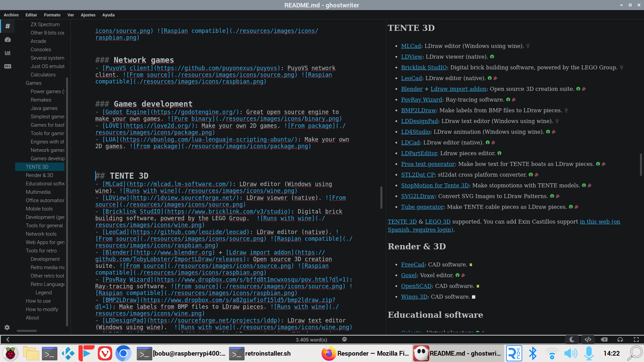Image resolution: width=644 pixels, height=362 pixels.
Task: Click the preview pane vertical scrollbar
Action: point(641,164)
